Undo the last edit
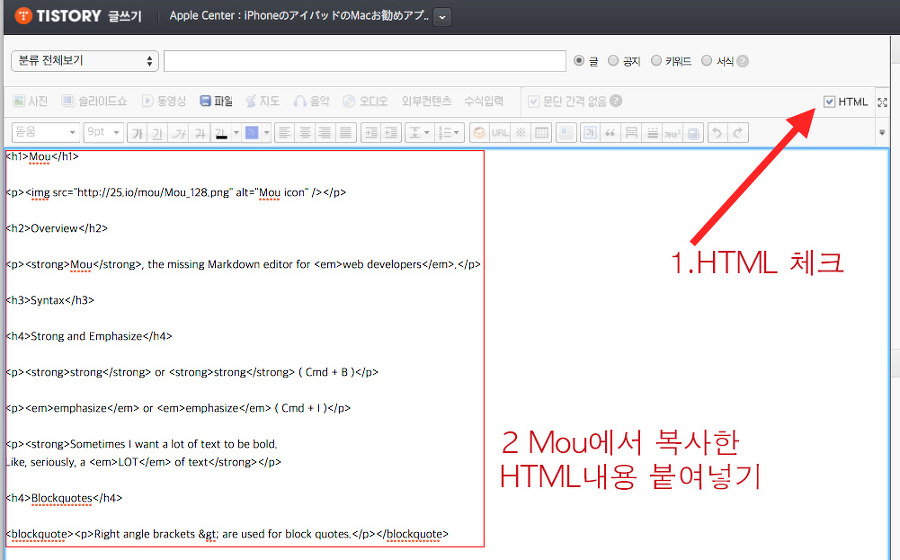 (x=717, y=133)
